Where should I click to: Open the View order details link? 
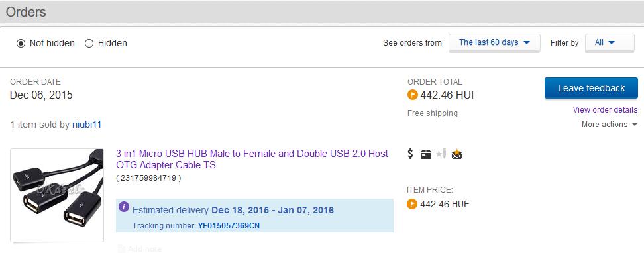(606, 110)
